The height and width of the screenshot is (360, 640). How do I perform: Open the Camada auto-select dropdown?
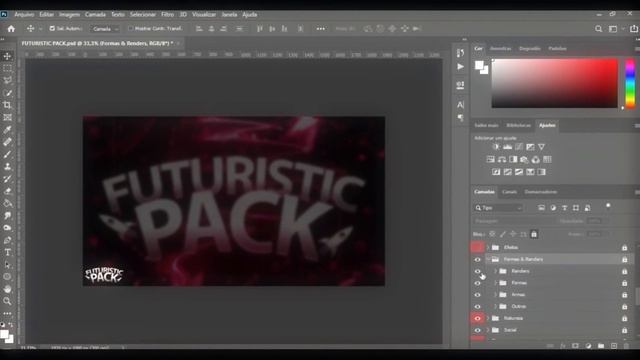click(104, 29)
